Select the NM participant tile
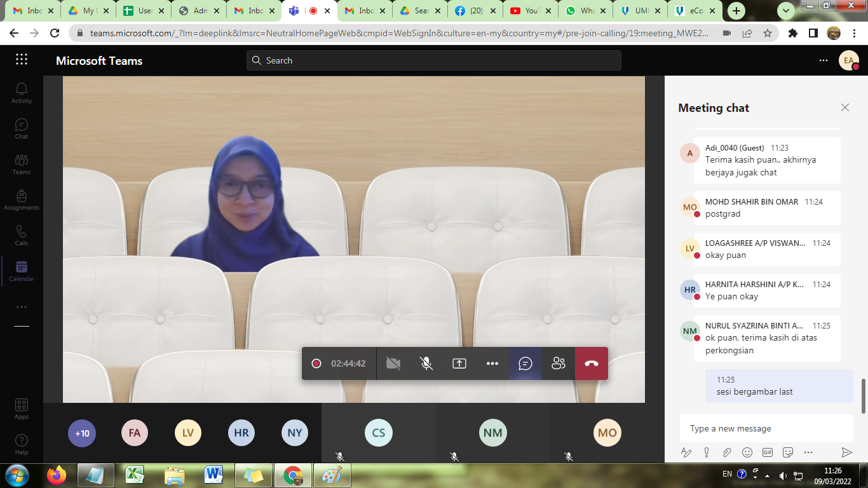 (493, 433)
